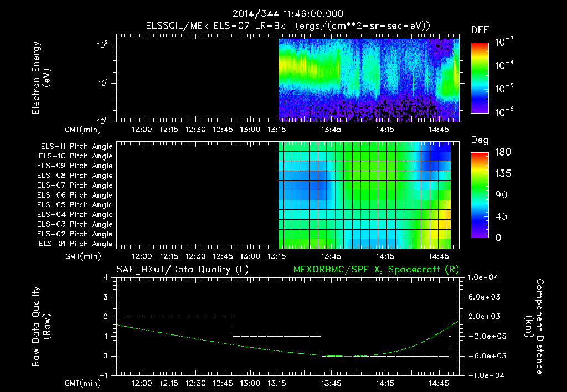Click the DEF legend title
Viewport: 567px width, 392px height.
click(480, 30)
